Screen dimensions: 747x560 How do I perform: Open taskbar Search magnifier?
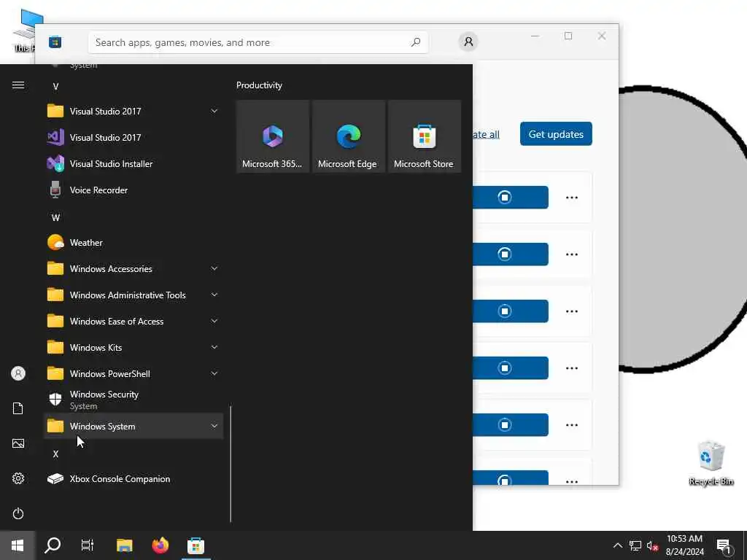click(53, 545)
